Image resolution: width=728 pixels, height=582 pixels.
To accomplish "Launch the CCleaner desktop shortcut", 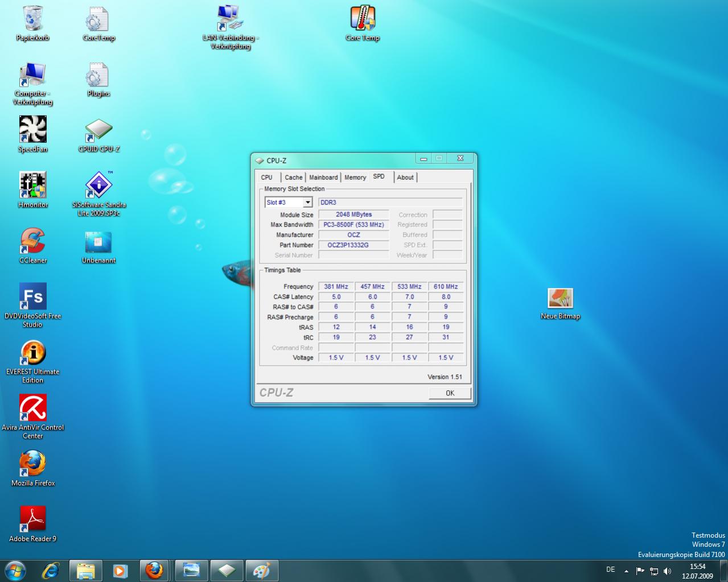I will (33, 246).
